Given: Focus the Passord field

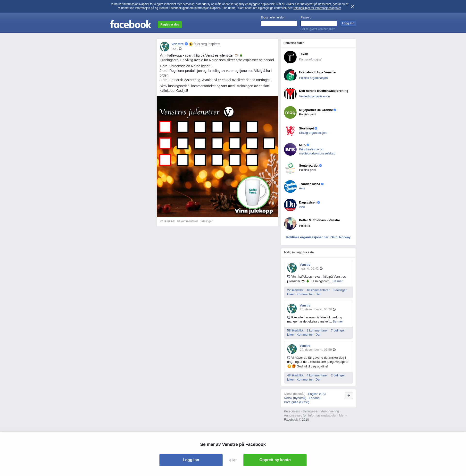Looking at the screenshot, I should [x=318, y=24].
